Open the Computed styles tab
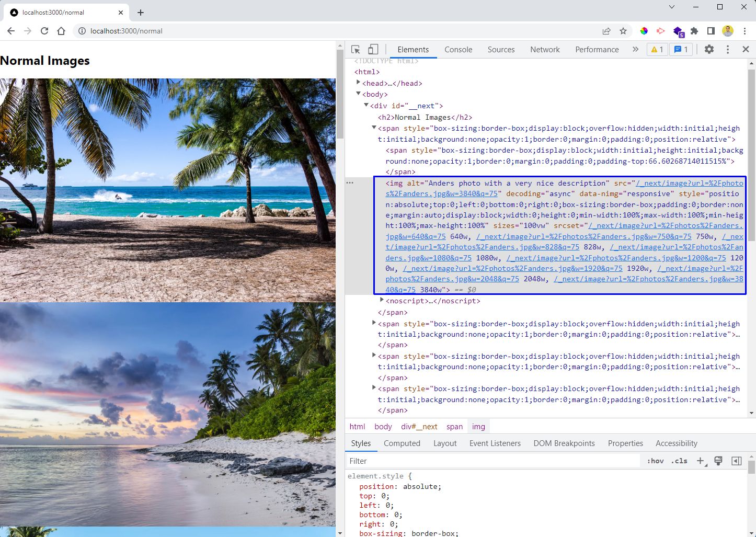The image size is (756, 537). coord(402,443)
